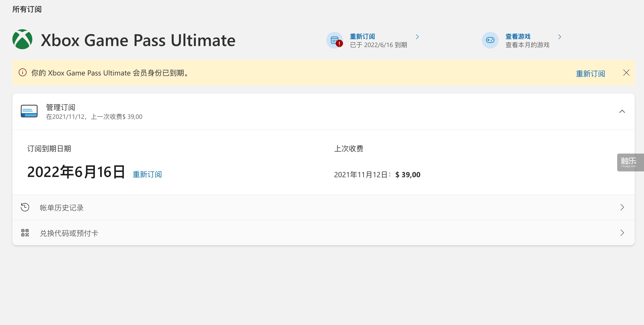Click the text 查看本月的游戏
644x325 pixels.
coord(527,45)
